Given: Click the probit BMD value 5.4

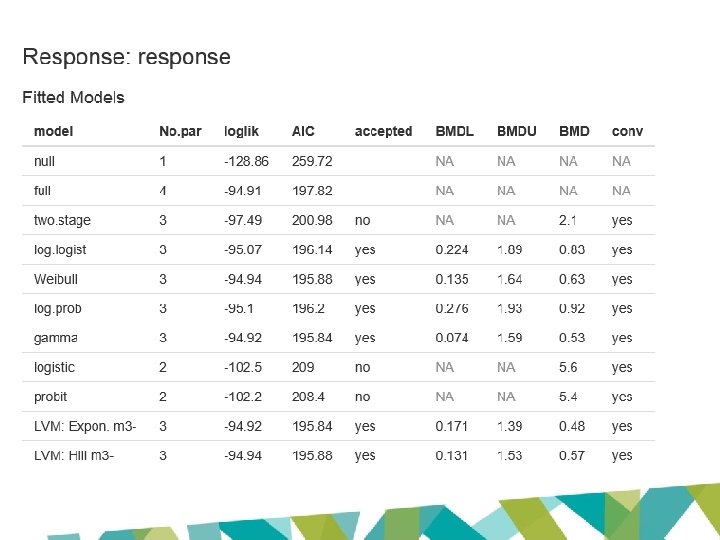Looking at the screenshot, I should coord(568,397).
